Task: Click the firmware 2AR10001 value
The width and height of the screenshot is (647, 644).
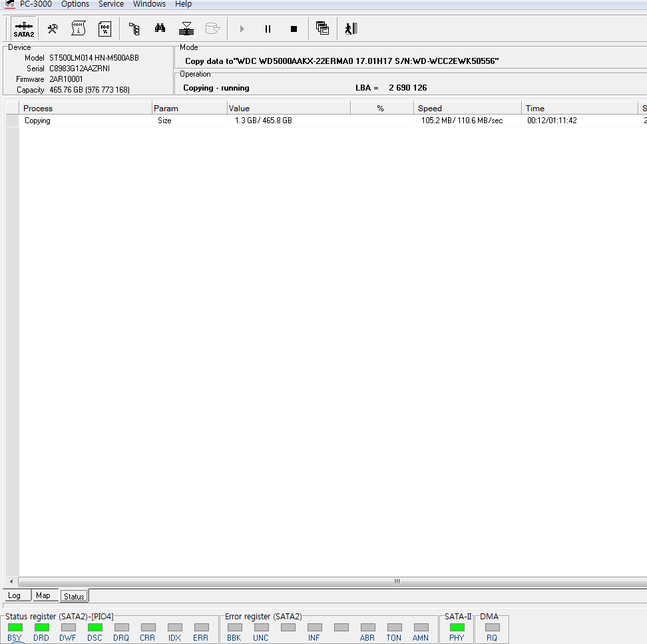Action: (66, 79)
